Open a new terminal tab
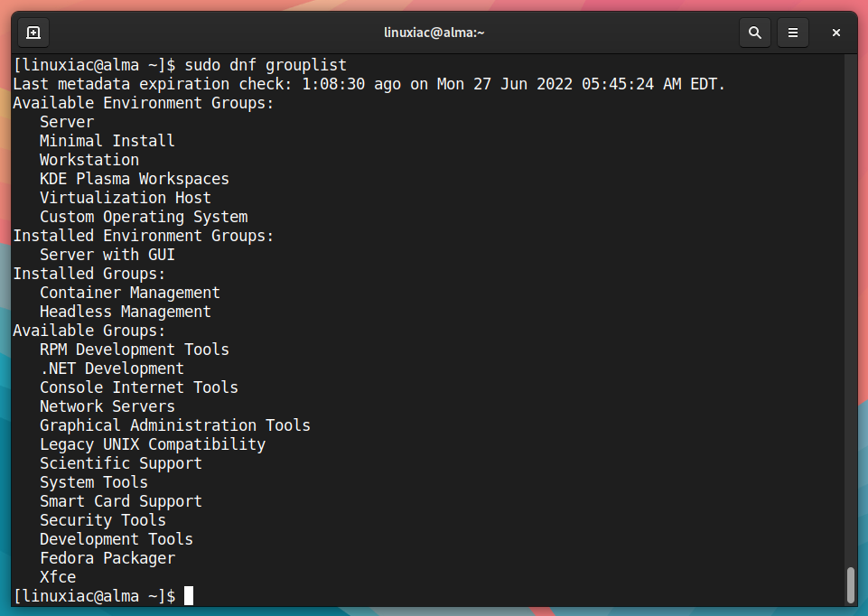This screenshot has height=616, width=868. tap(33, 33)
